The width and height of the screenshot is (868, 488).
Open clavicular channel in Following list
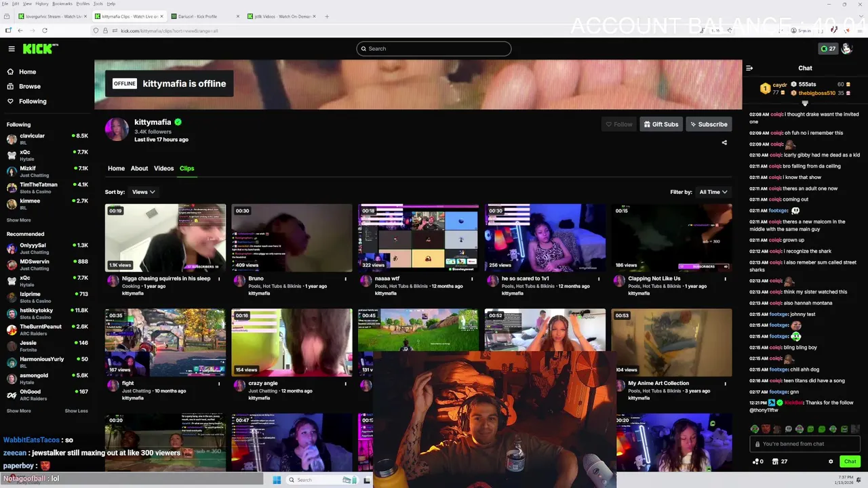coord(47,139)
